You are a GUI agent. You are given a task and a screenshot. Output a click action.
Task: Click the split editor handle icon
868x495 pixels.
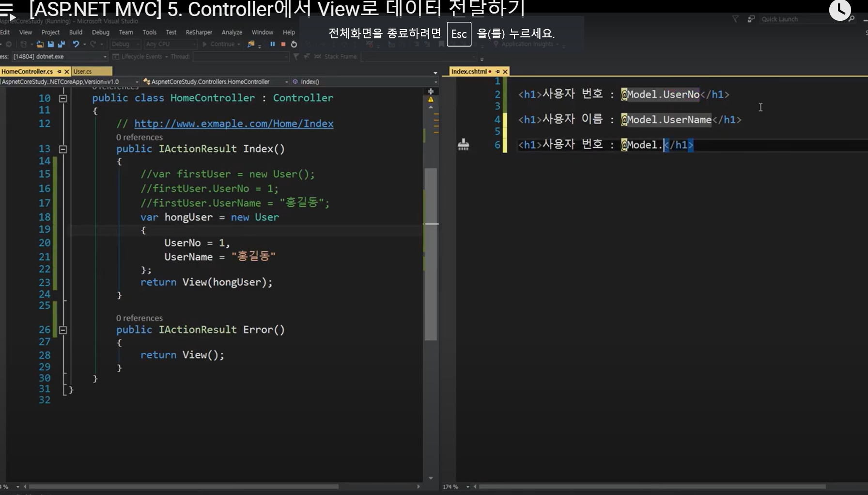tap(431, 91)
